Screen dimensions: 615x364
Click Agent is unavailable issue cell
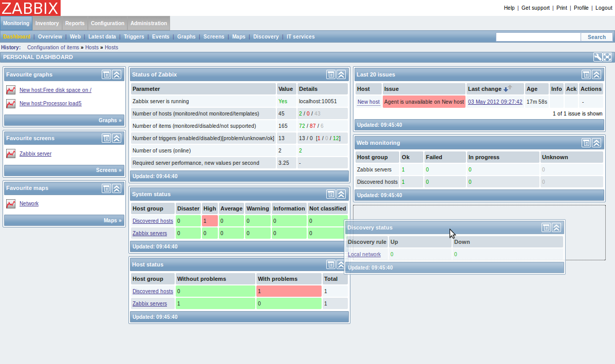coord(424,102)
